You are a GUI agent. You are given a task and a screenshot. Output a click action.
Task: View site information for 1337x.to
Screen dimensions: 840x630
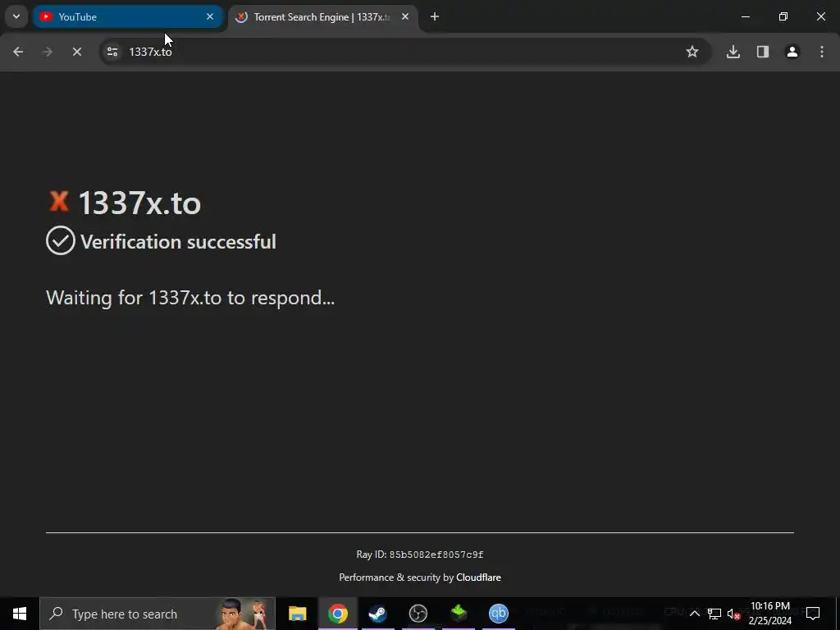point(112,52)
